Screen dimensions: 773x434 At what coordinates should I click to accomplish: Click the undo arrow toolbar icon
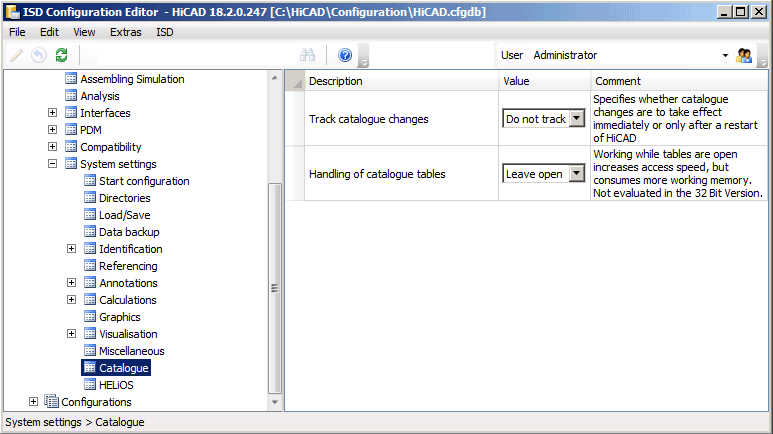pyautogui.click(x=39, y=55)
